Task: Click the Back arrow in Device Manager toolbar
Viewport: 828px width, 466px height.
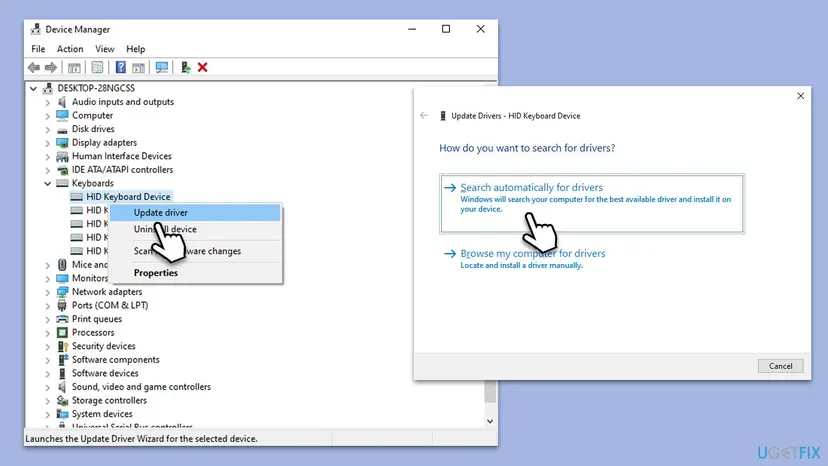Action: point(34,68)
